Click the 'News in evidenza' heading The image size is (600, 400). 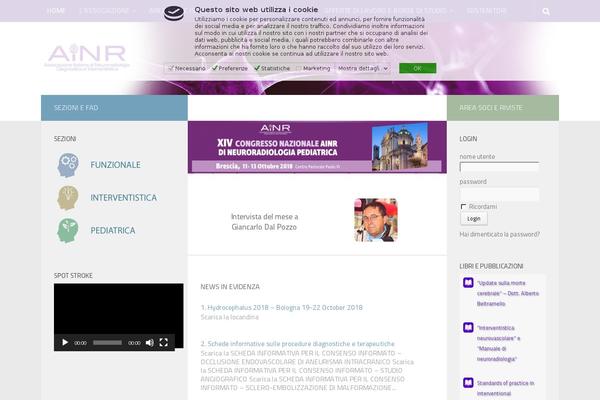pos(230,287)
